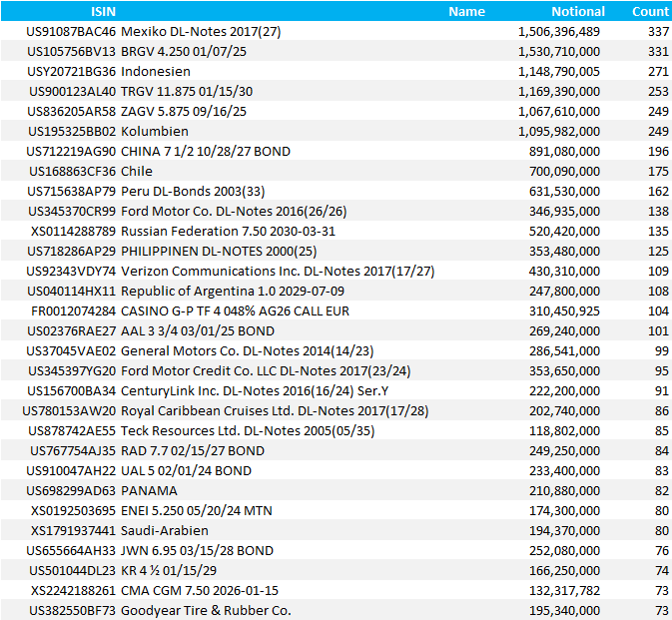
Task: Click notional value 286,541,000
Action: click(x=564, y=350)
